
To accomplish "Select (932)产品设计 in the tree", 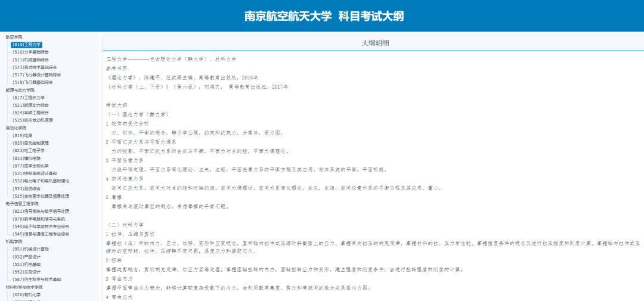I will point(26,257).
